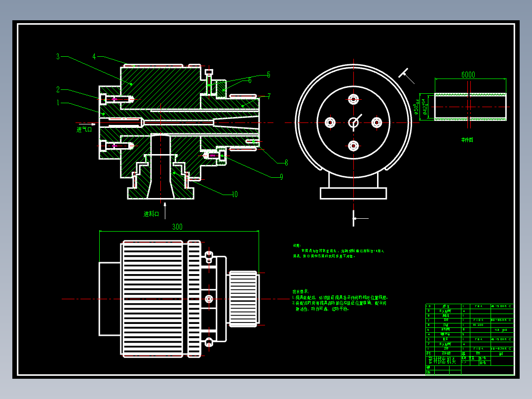Click the 6000 length dimension
The width and height of the screenshot is (532, 399).
coord(468,75)
